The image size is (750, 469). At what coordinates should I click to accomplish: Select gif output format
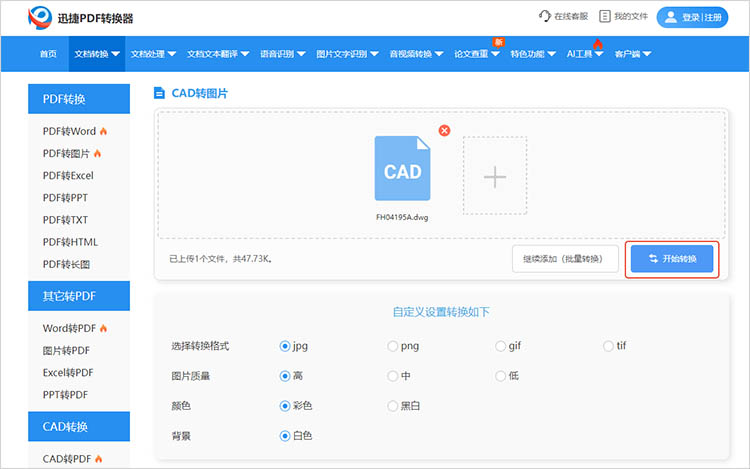click(500, 346)
